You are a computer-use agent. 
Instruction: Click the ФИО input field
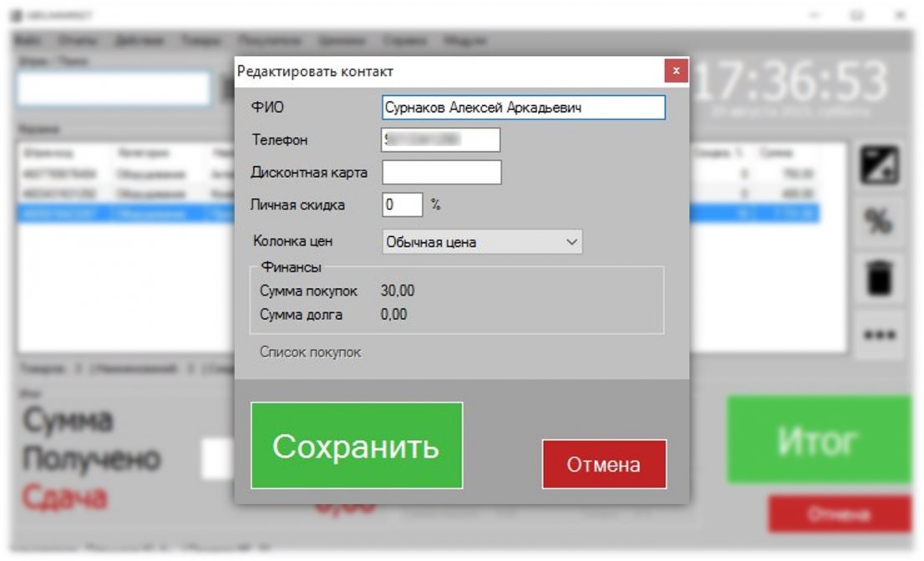[524, 107]
